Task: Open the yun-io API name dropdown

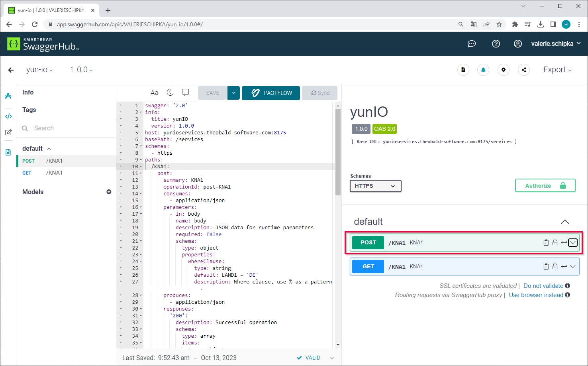Action: [39, 70]
